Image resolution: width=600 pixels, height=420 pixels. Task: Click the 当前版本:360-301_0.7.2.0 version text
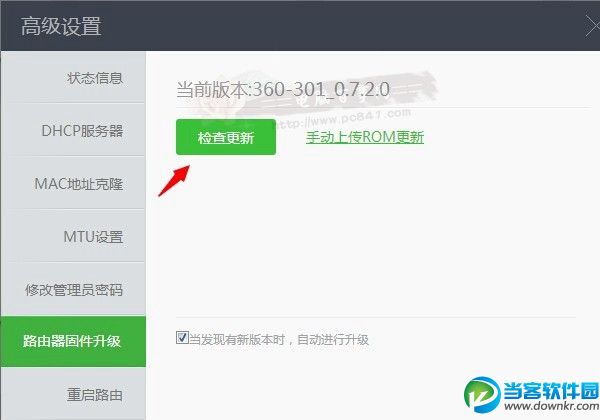283,90
